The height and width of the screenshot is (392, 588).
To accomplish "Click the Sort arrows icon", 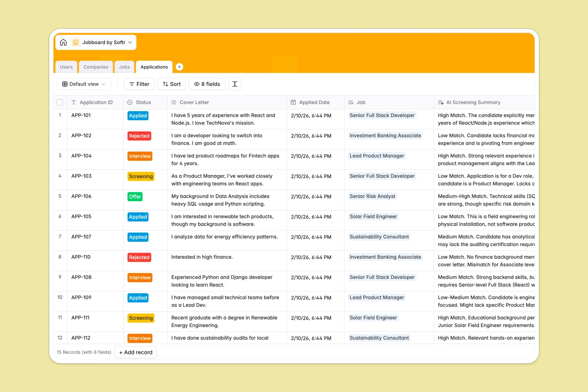I will tap(165, 84).
